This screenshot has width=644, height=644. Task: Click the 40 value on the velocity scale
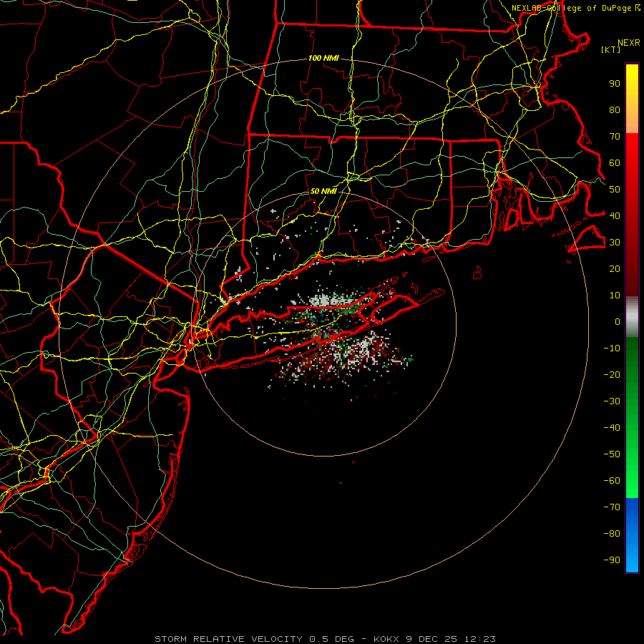(615, 215)
